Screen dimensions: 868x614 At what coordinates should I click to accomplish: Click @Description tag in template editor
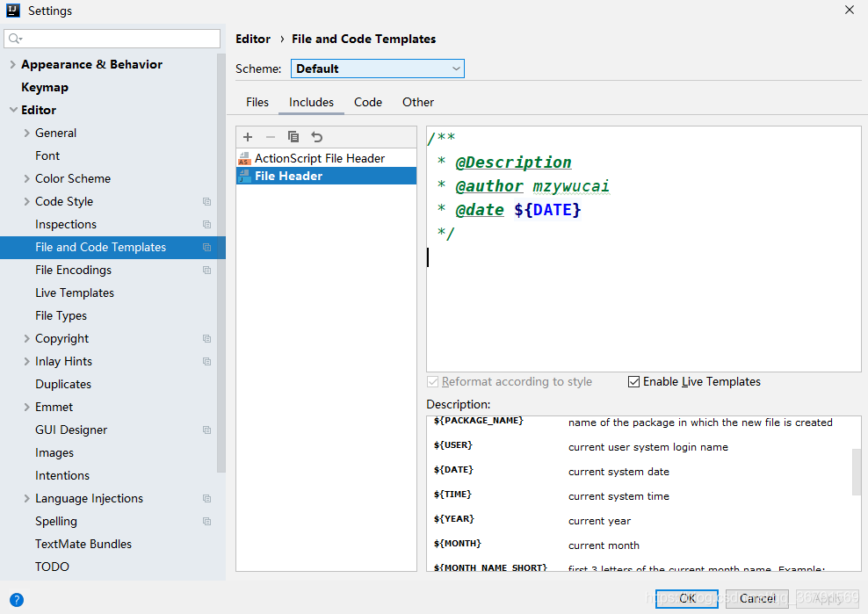(513, 163)
